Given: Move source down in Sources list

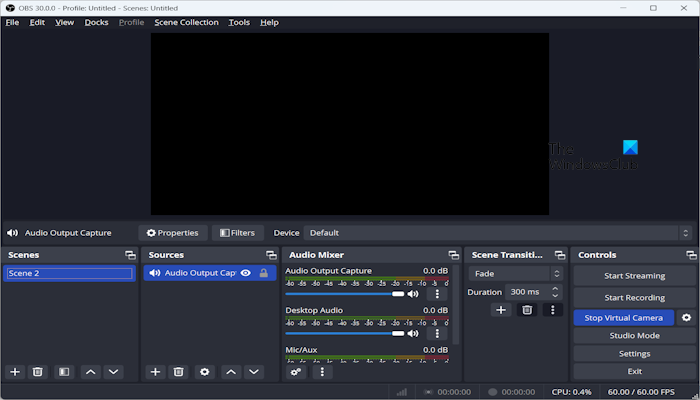Looking at the screenshot, I should [254, 371].
